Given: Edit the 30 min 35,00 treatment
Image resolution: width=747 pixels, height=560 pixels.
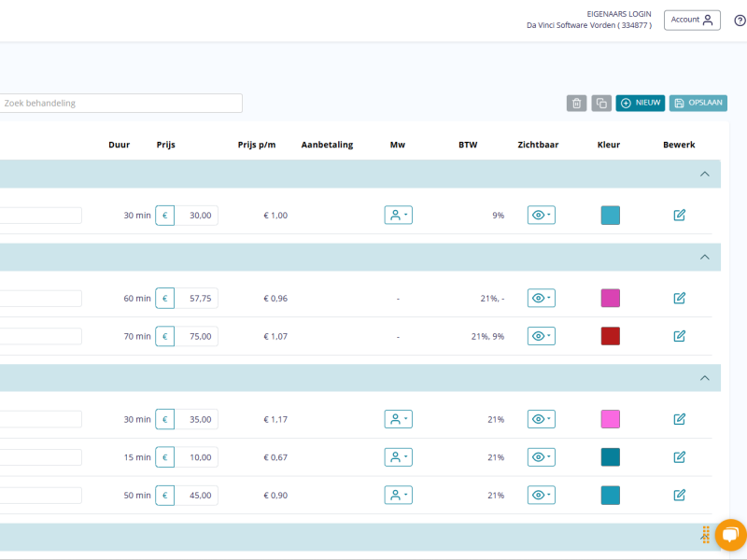Looking at the screenshot, I should (680, 419).
